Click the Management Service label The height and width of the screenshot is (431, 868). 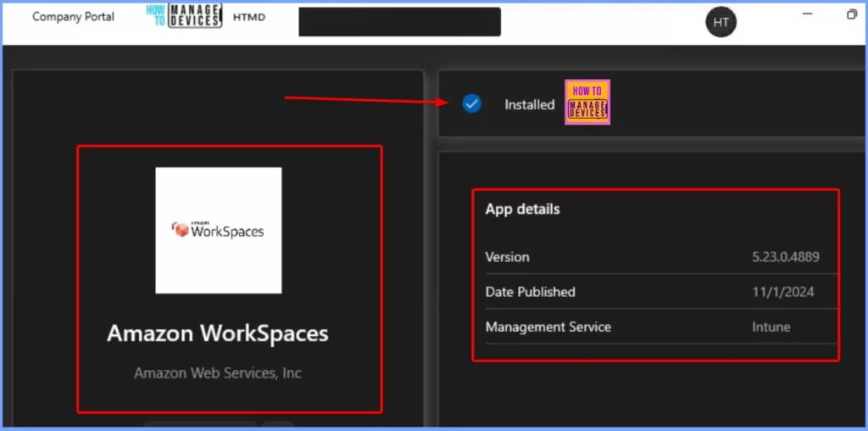(548, 327)
